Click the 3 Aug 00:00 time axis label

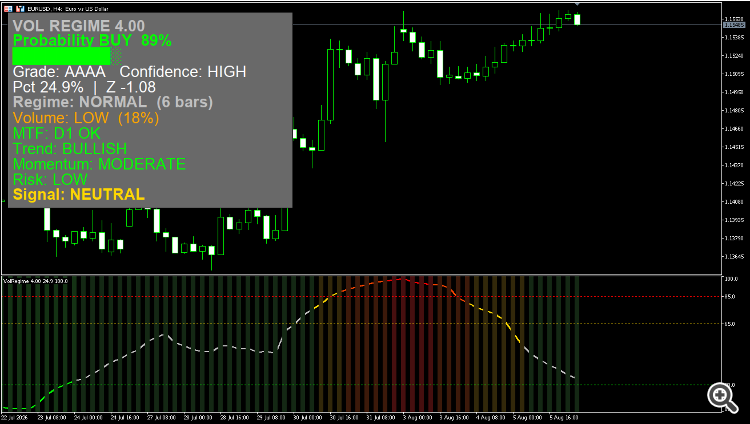(417, 418)
